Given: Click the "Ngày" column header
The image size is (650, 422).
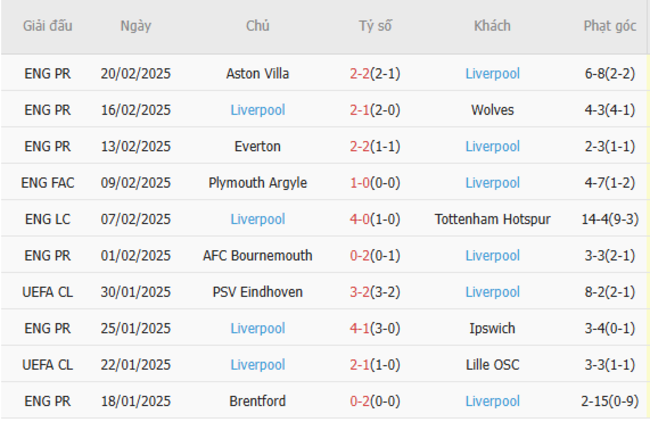Looking at the screenshot, I should pos(135,26).
